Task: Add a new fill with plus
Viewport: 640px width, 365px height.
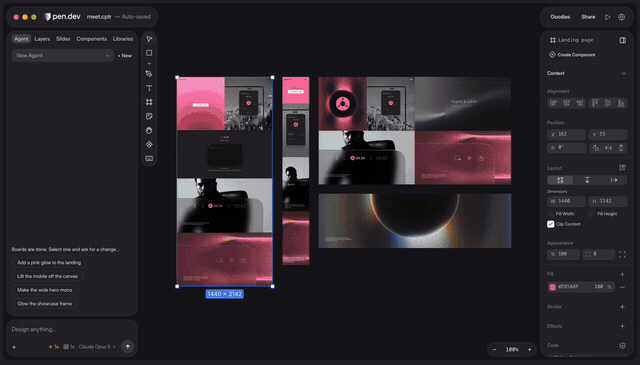Action: (622, 274)
